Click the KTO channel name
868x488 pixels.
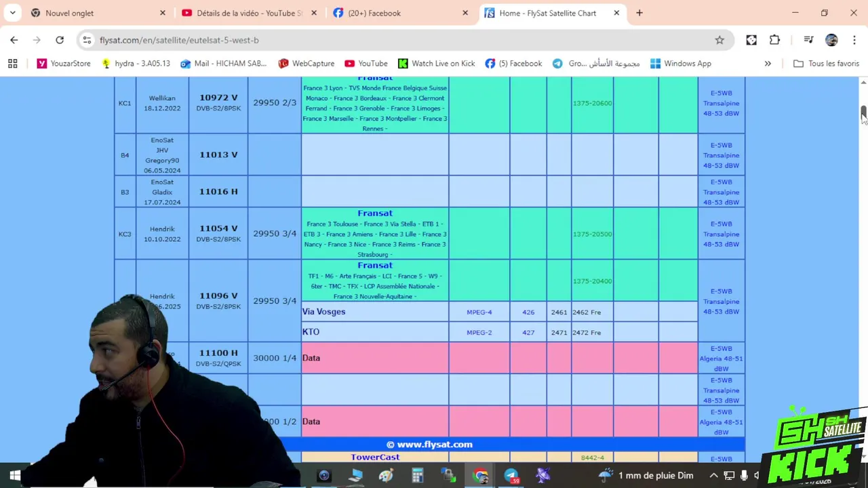click(311, 332)
